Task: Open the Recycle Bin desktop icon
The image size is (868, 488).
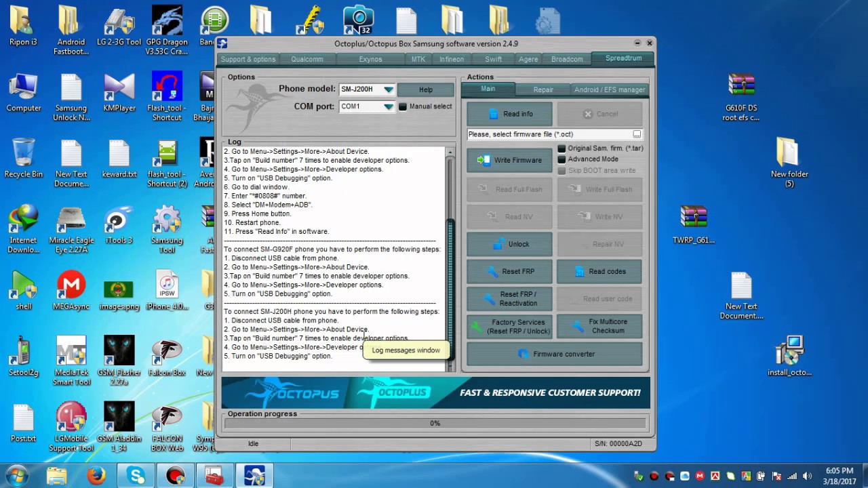Action: pos(23,159)
